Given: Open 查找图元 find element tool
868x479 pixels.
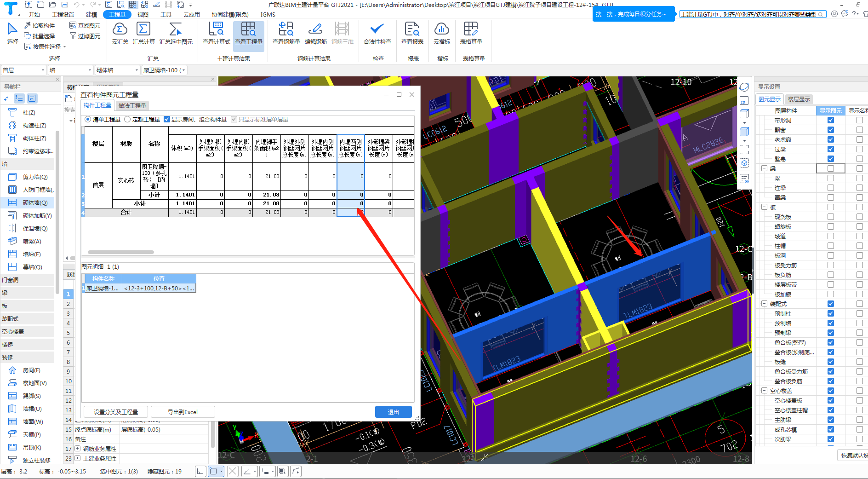Looking at the screenshot, I should tap(85, 25).
